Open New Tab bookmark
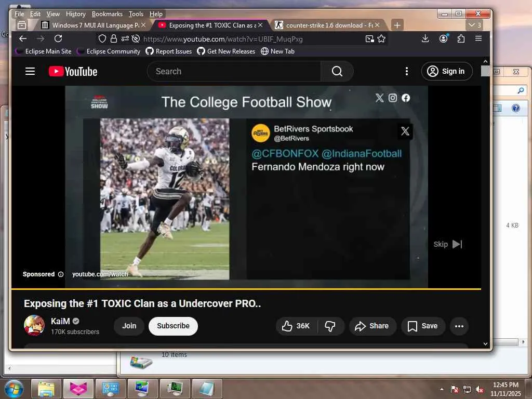The width and height of the screenshot is (532, 399). (x=278, y=51)
